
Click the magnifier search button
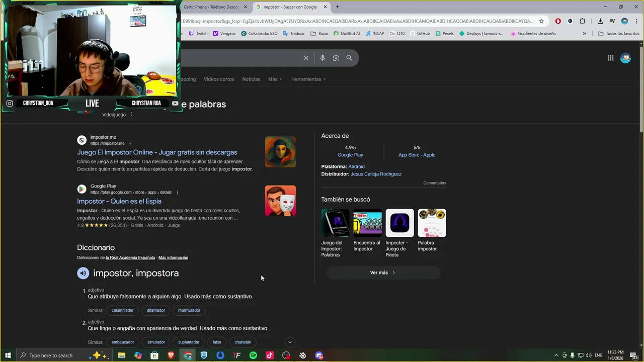(349, 58)
